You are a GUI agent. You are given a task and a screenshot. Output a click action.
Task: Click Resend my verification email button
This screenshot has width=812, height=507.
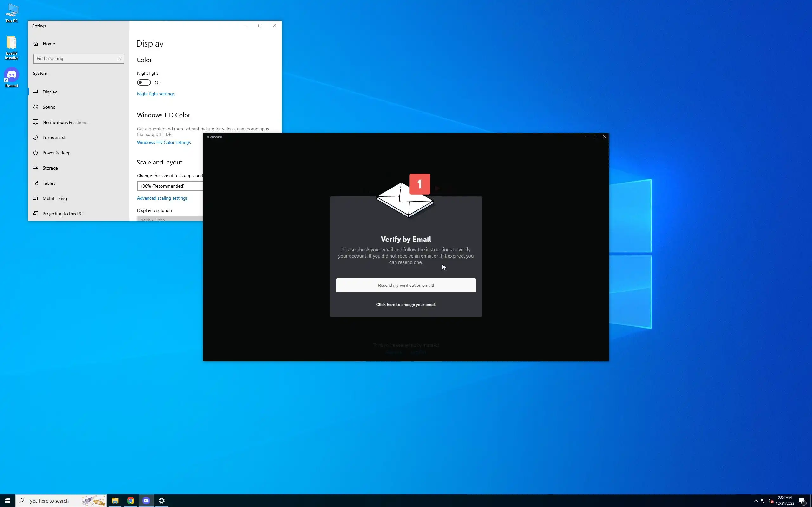406,285
